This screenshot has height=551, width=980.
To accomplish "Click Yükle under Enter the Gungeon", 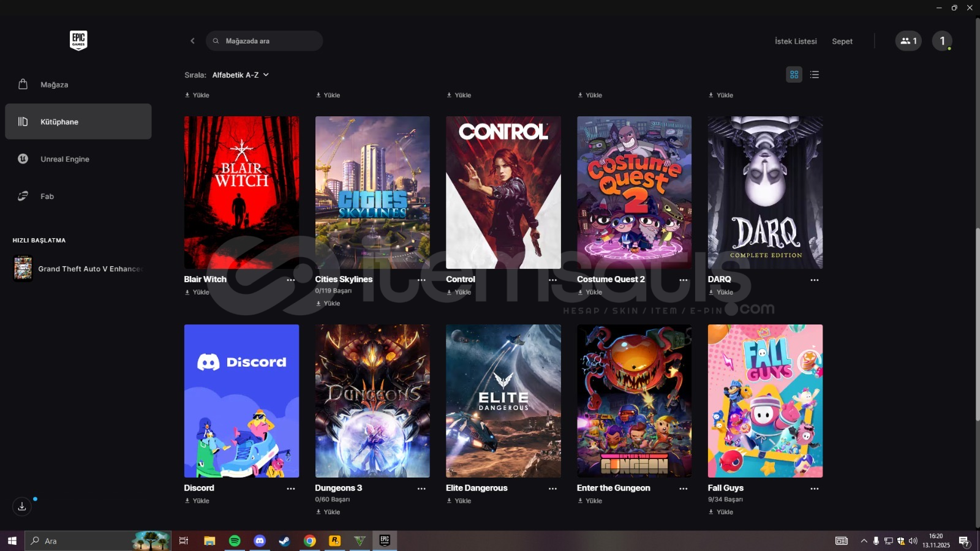I will tap(590, 501).
